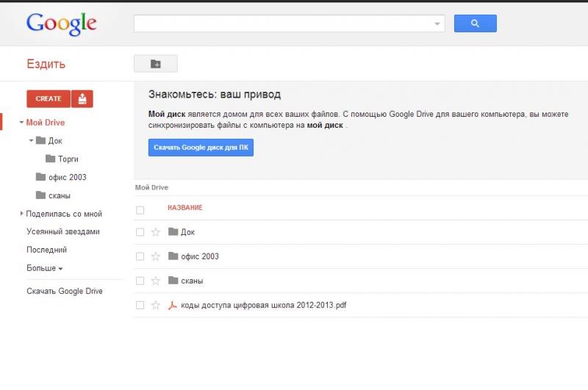The image size is (588, 390).
Task: Click the Док folder icon in file list
Action: coord(173,231)
